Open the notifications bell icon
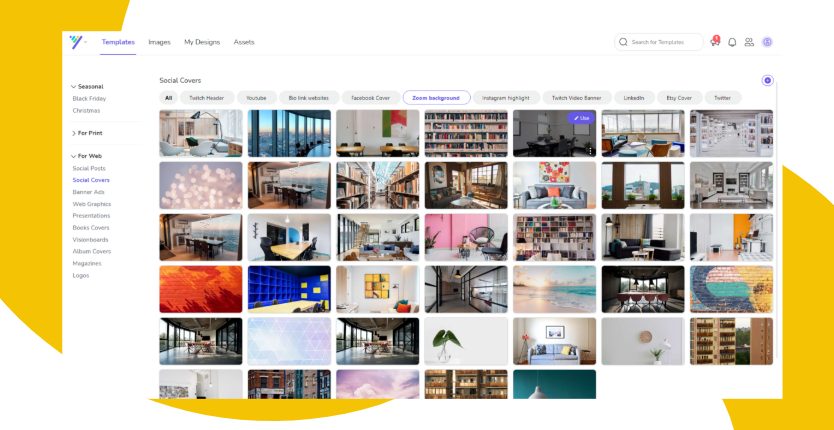 pyautogui.click(x=732, y=42)
